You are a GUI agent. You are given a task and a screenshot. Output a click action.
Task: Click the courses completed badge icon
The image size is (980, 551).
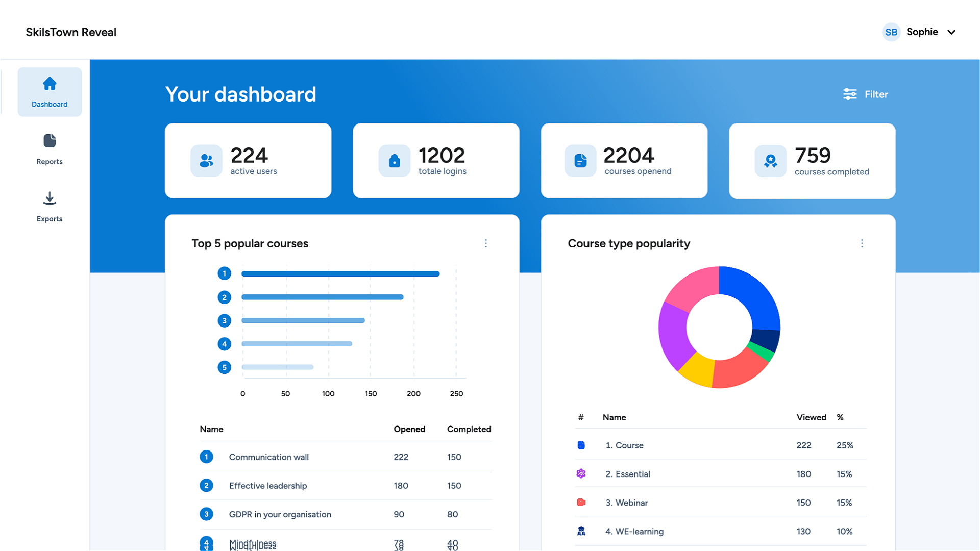[x=770, y=161]
